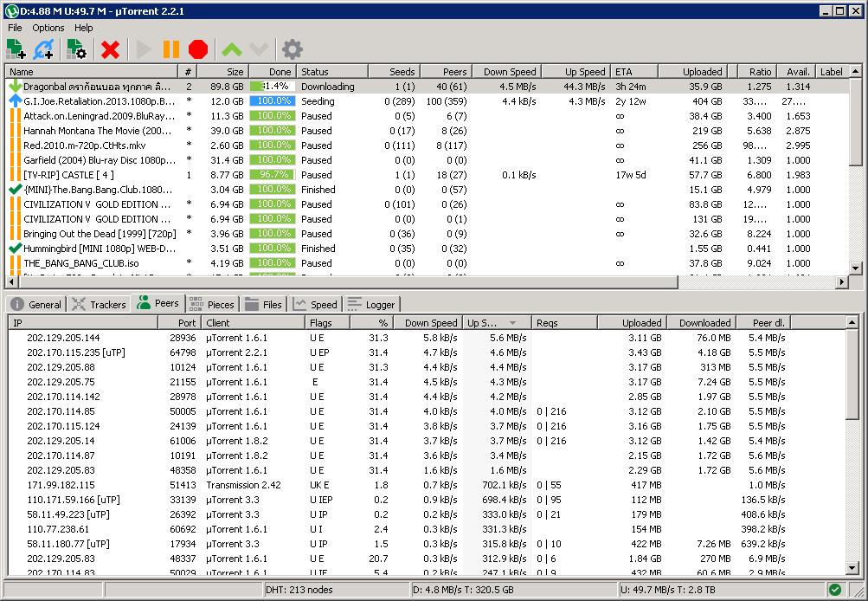
Task: Click Up Speed sort arrow in peers header
Action: [512, 323]
